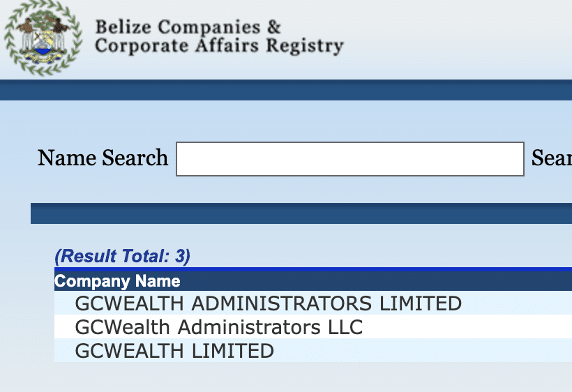The image size is (572, 392).
Task: Click the dark blue bar under the header
Action: pyautogui.click(x=286, y=90)
